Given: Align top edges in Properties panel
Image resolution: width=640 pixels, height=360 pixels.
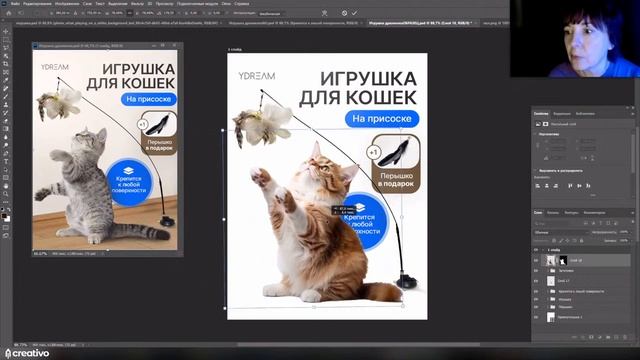Looking at the screenshot, I should coord(570,186).
